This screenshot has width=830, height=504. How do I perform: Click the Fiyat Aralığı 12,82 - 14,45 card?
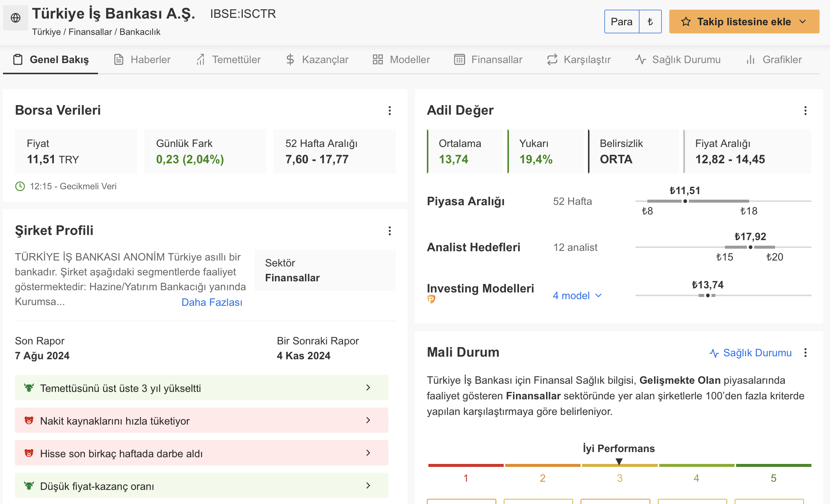click(747, 151)
